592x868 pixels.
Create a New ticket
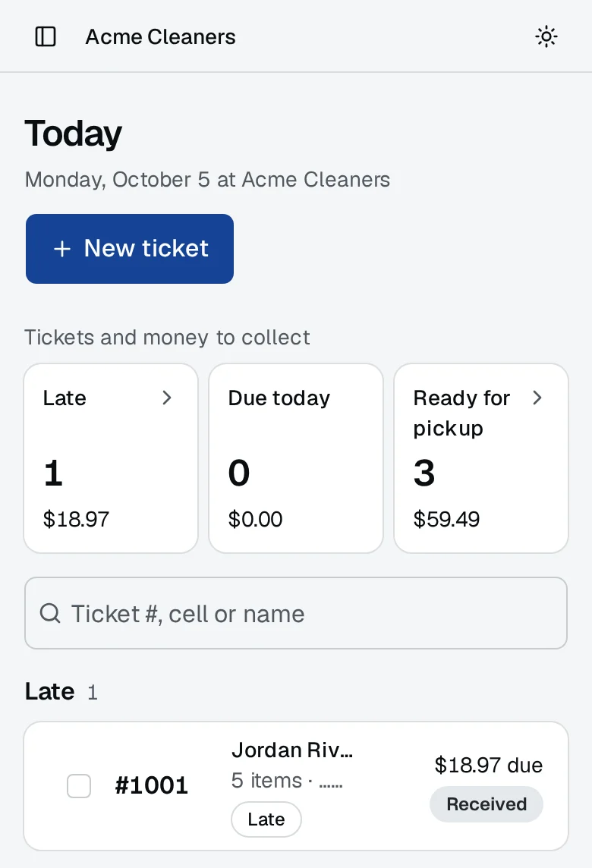(x=130, y=249)
